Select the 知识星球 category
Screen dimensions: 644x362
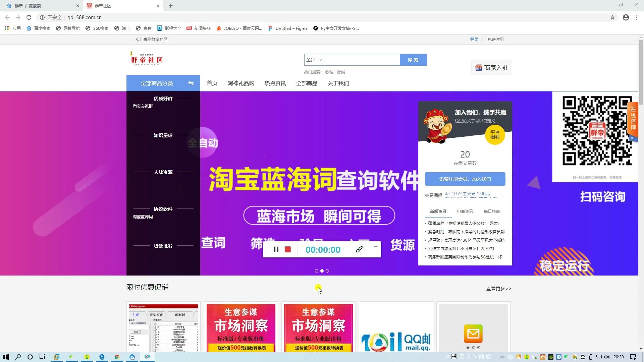point(163,135)
